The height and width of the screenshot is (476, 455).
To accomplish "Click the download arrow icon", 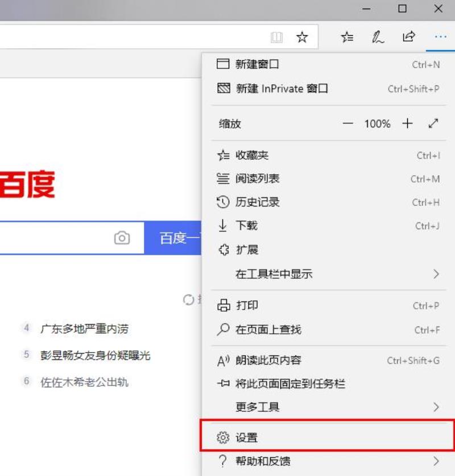I will [222, 226].
